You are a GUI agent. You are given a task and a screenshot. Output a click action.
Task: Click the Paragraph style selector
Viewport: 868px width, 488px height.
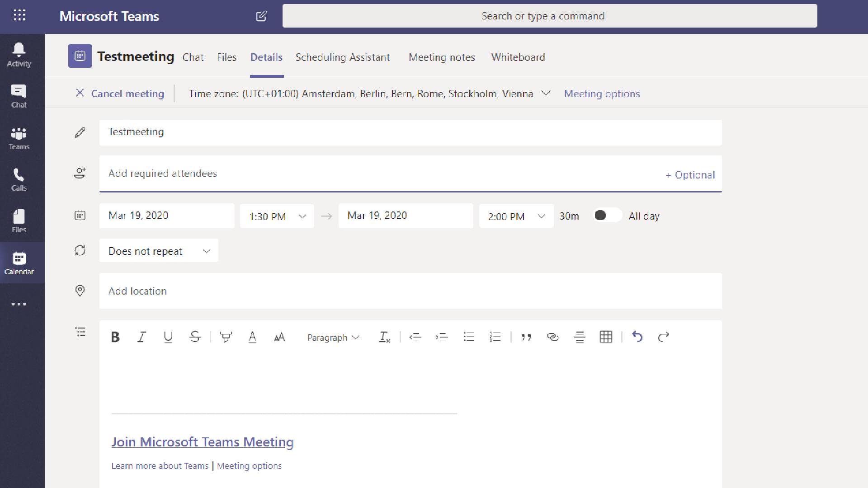333,337
